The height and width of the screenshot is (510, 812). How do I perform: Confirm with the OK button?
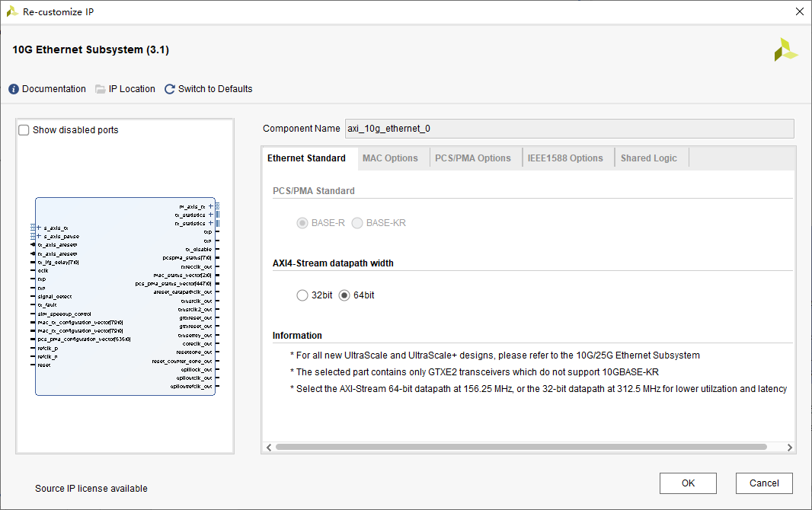pyautogui.click(x=689, y=483)
